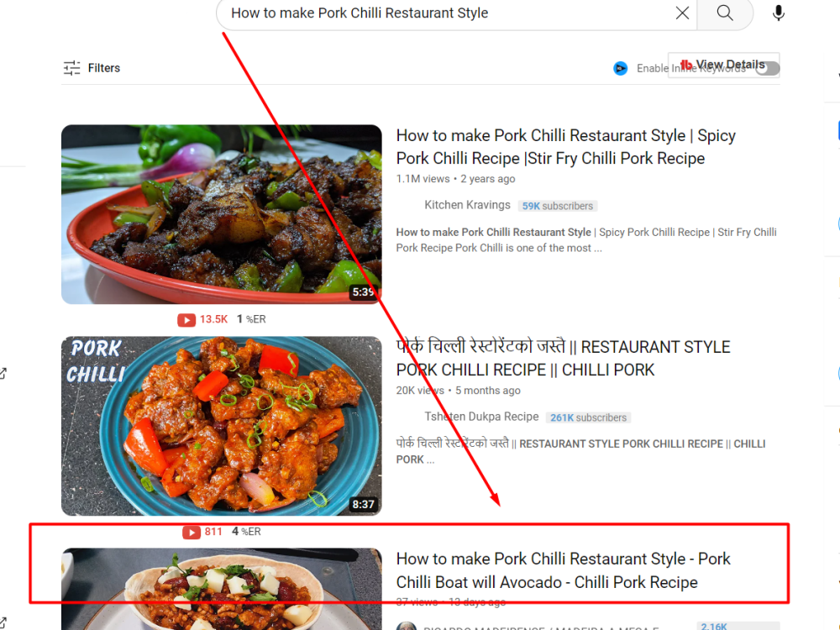Screen dimensions: 840x630
Task: Click the blue plate Pork Chilli thumbnail
Action: point(221,426)
